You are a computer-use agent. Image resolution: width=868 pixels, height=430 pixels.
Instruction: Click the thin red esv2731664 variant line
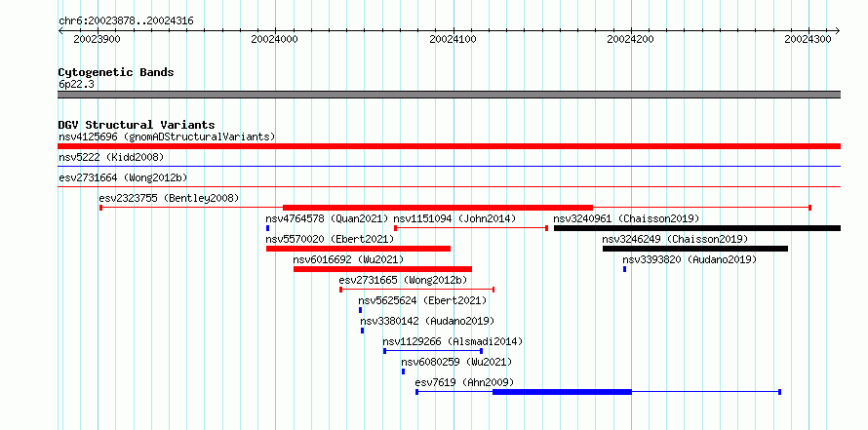pos(449,186)
